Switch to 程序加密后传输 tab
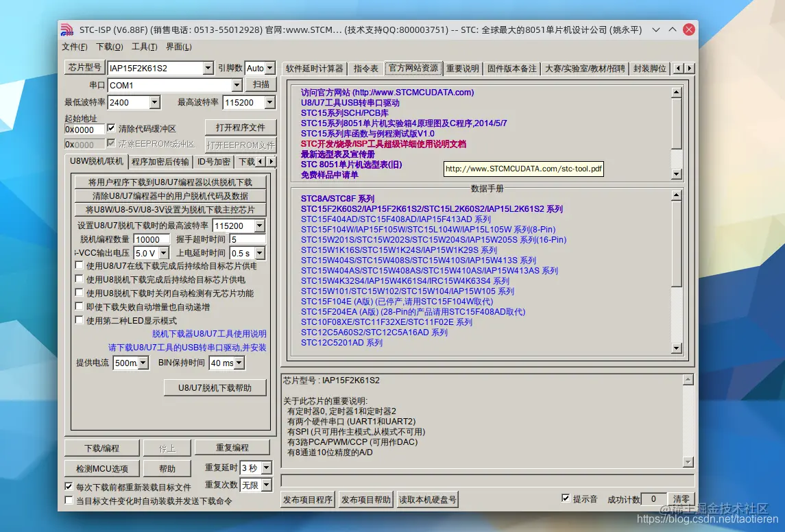Viewport: 785px width, 532px height. pyautogui.click(x=160, y=162)
